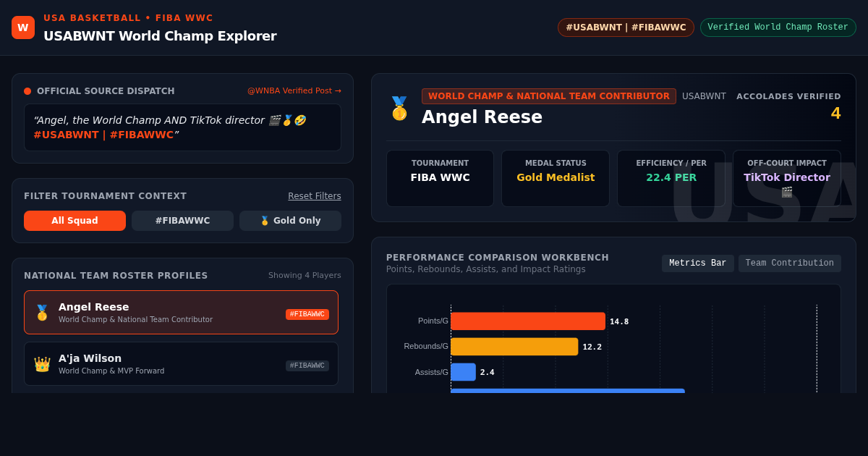Switch to the Metrics Bar view

pyautogui.click(x=697, y=263)
